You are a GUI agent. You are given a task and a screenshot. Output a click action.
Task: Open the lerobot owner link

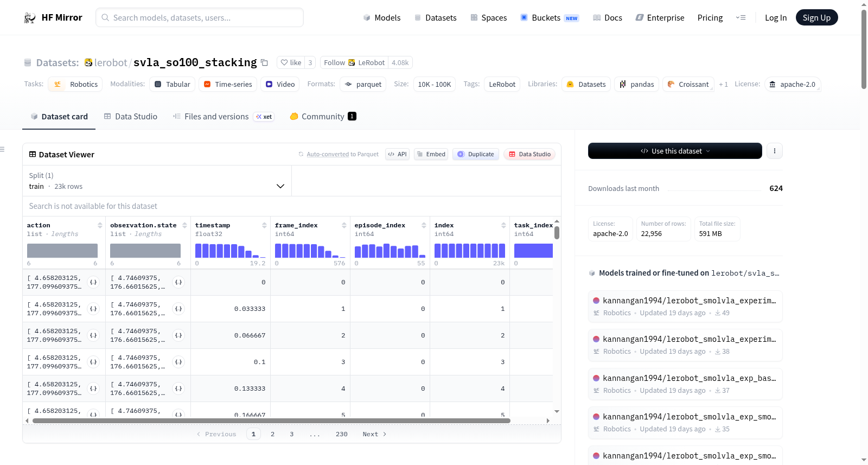[111, 62]
